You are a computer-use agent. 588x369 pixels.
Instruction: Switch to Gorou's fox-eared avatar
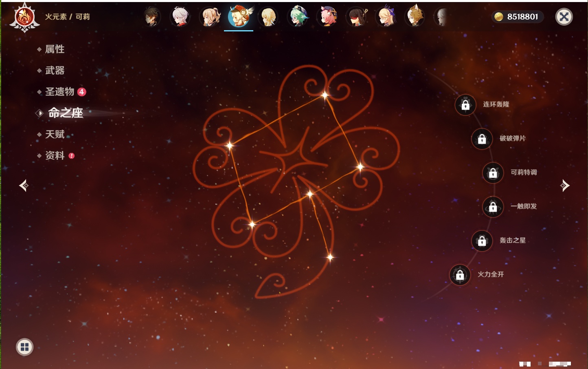coord(415,17)
